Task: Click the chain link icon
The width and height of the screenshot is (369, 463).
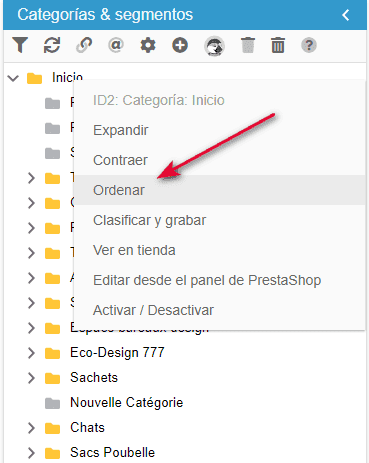Action: tap(84, 45)
